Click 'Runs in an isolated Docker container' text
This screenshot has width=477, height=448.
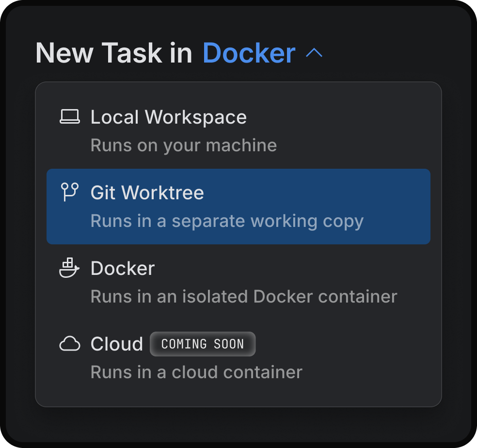[244, 296]
